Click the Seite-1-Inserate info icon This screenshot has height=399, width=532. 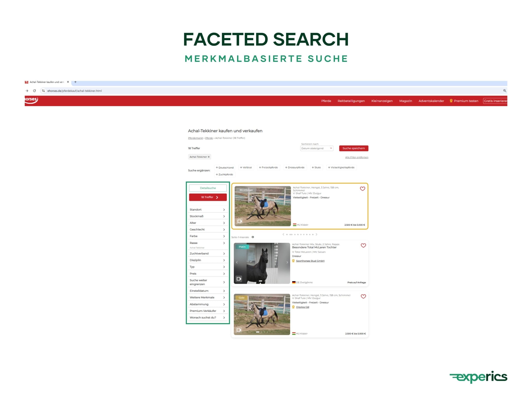(253, 237)
